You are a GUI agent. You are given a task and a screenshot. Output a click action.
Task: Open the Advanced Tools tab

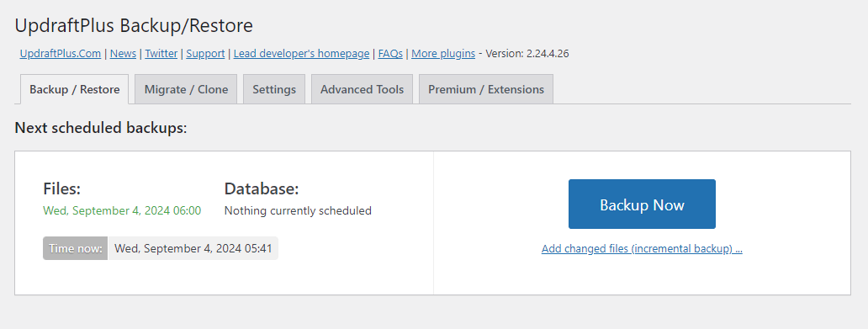click(x=362, y=89)
